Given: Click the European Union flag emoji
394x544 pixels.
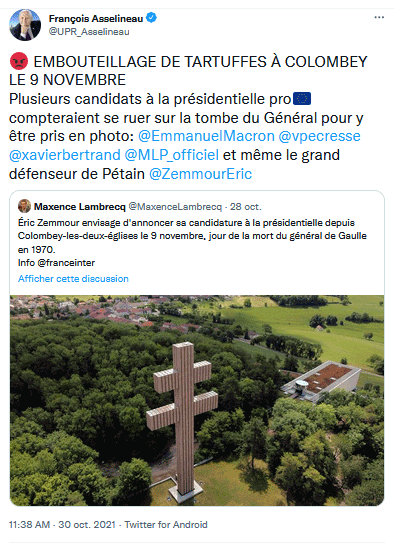Looking at the screenshot, I should click(x=302, y=99).
